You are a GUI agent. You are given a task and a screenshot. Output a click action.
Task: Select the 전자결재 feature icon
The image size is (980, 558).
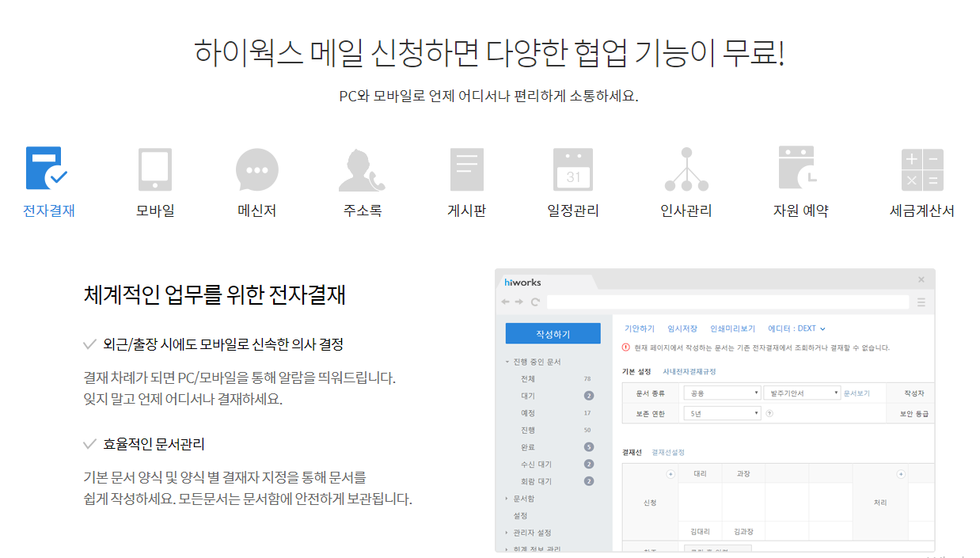tap(47, 169)
